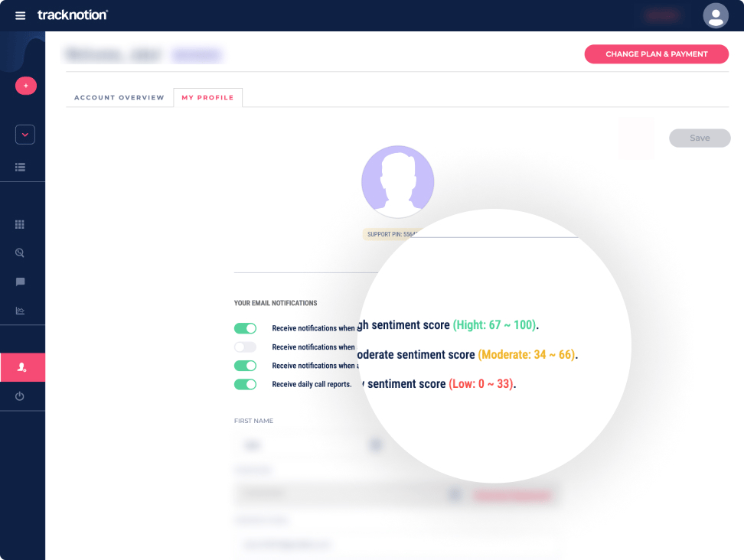Click the power logout icon
The height and width of the screenshot is (560, 744).
21,396
